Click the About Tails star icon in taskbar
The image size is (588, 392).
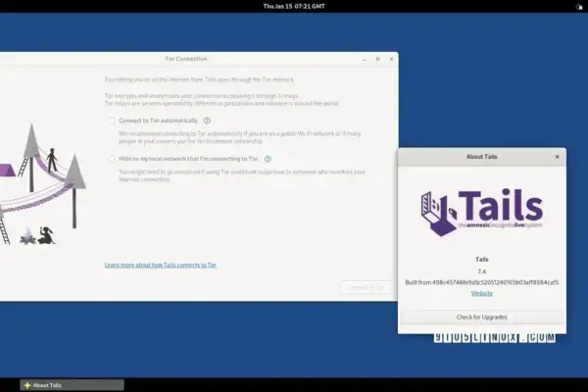[x=27, y=385]
